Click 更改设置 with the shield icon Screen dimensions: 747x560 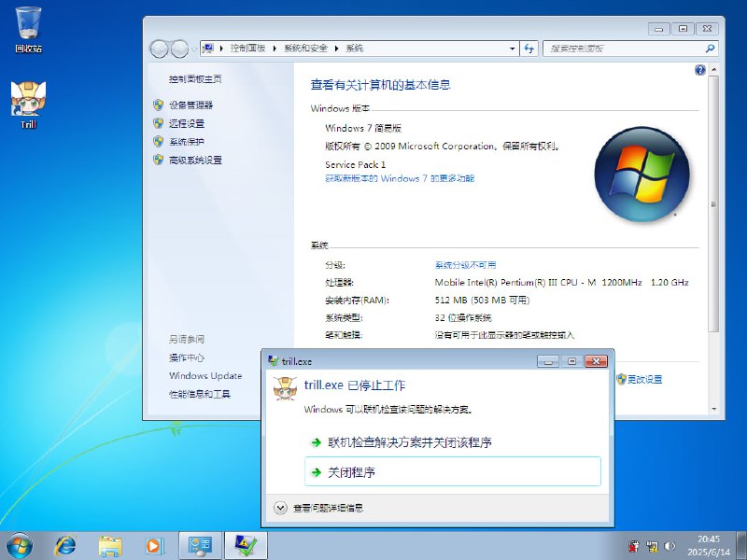click(x=640, y=380)
